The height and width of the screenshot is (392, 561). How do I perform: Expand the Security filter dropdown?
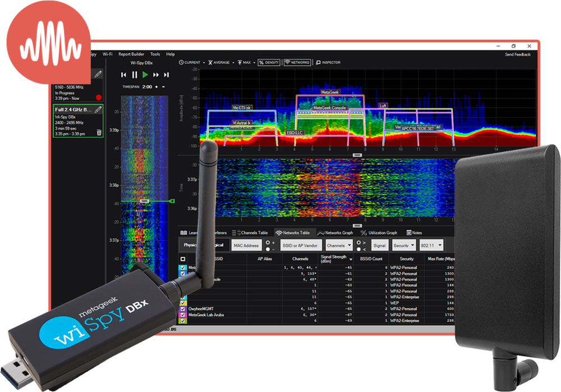coord(404,246)
